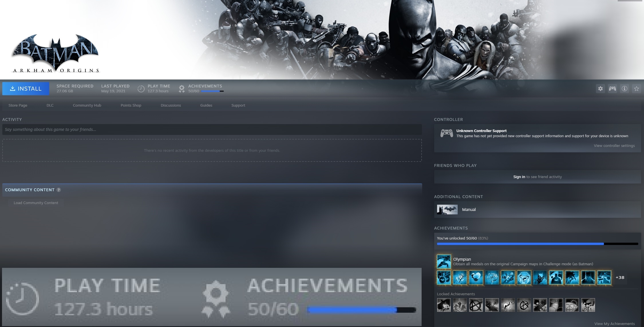The height and width of the screenshot is (327, 644).
Task: Open the DLC tab
Action: 50,105
